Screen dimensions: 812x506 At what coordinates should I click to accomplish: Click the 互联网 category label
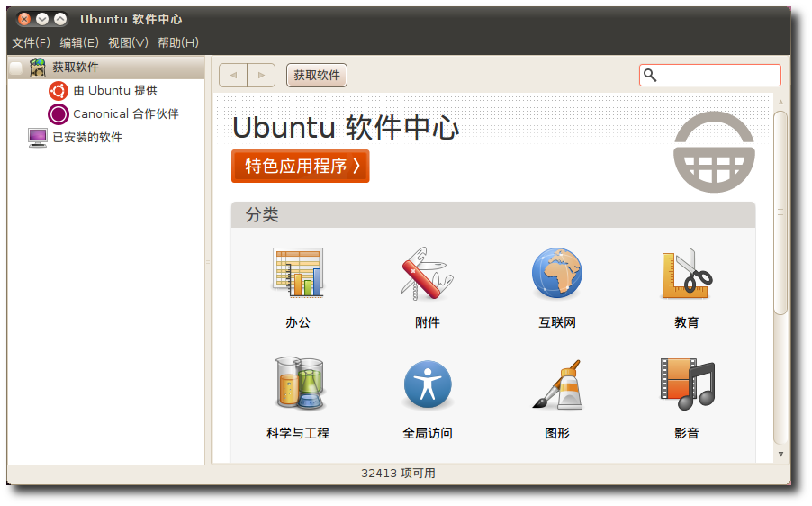pyautogui.click(x=557, y=322)
